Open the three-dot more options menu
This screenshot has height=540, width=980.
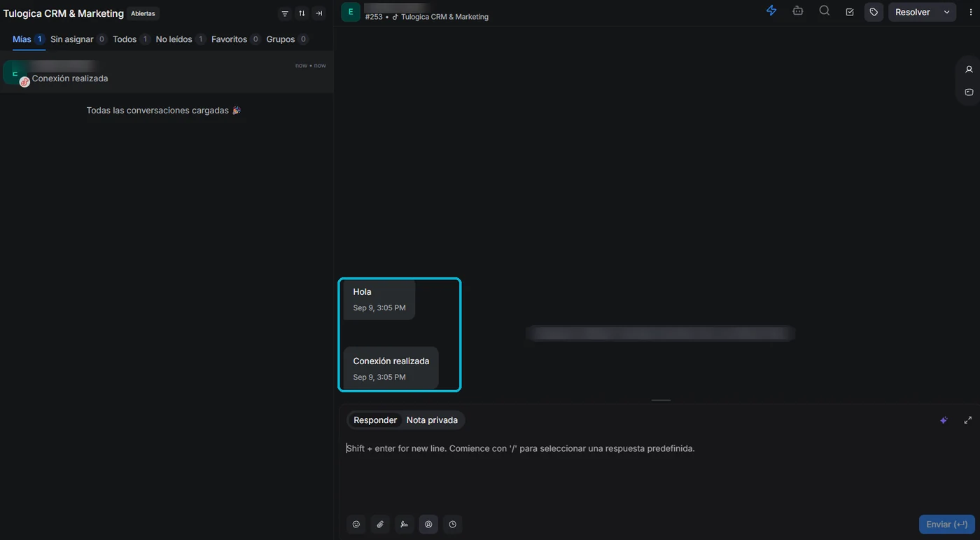pyautogui.click(x=970, y=12)
